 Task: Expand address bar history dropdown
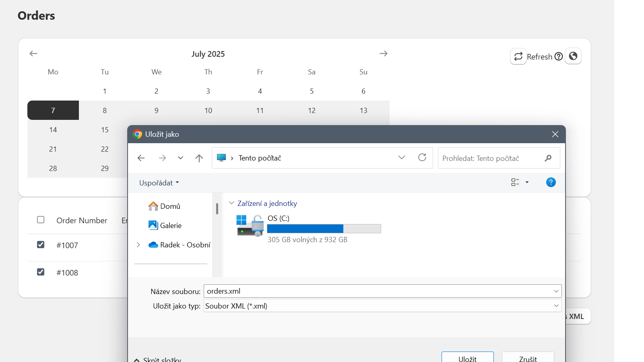coord(401,157)
